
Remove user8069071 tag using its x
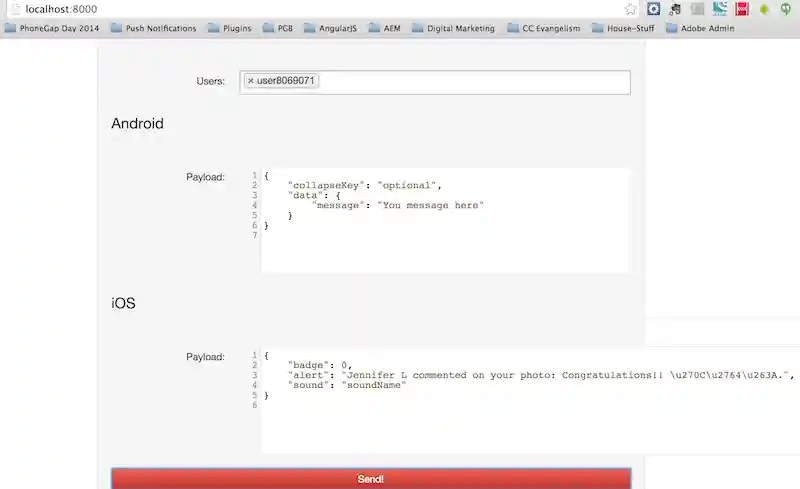[x=250, y=81]
